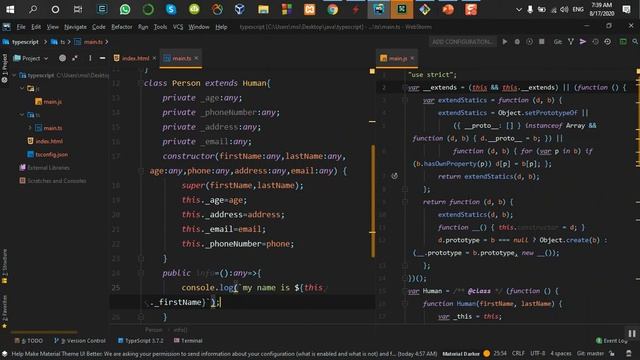Select main.js file in project tree
The height and width of the screenshot is (360, 640).
49,102
